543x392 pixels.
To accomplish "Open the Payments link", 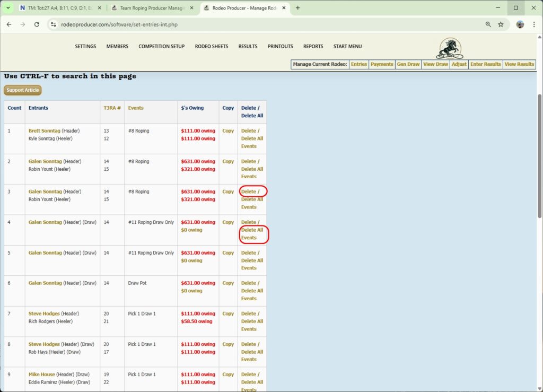I will pyautogui.click(x=382, y=64).
